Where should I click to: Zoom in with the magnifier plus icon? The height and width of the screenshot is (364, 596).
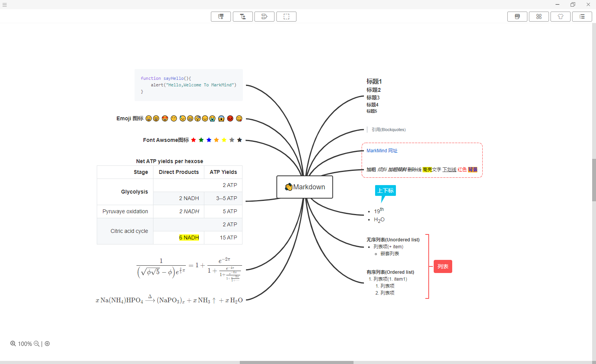(13, 344)
